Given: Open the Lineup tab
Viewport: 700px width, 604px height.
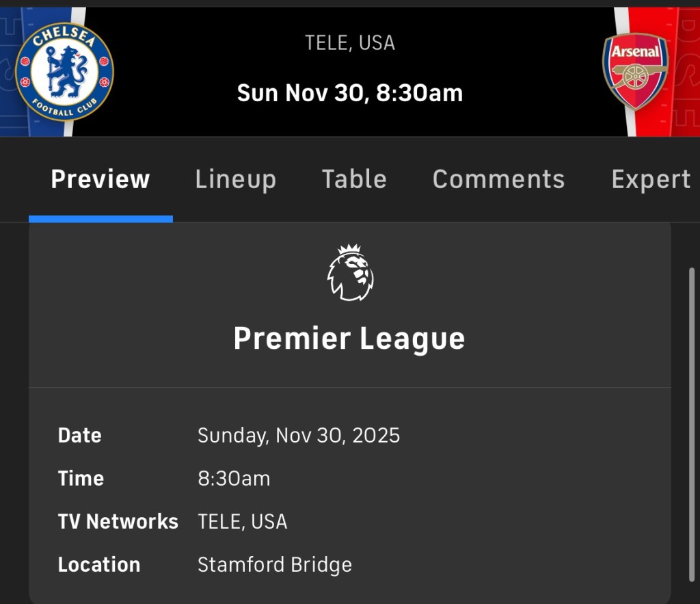Looking at the screenshot, I should click(235, 179).
